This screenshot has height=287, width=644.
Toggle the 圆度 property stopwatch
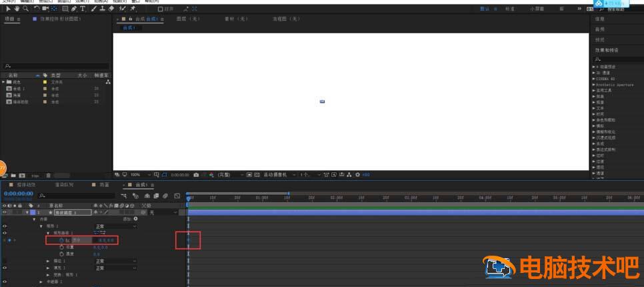(x=61, y=254)
